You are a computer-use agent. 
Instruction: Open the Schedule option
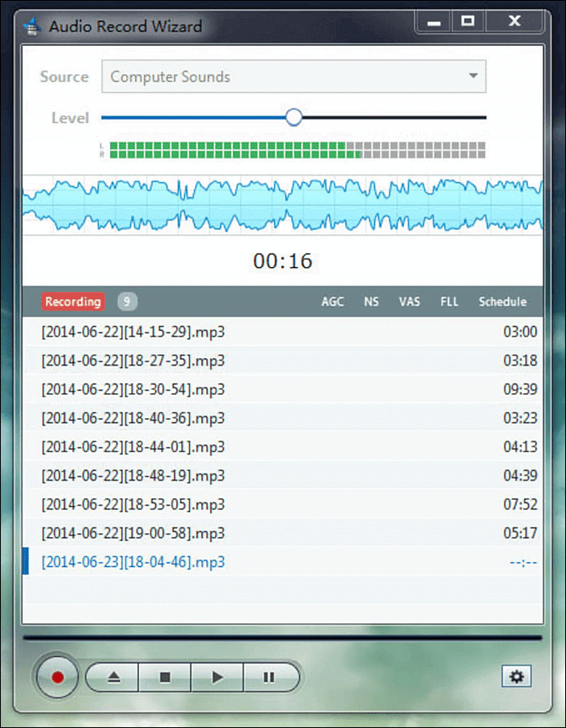(502, 302)
